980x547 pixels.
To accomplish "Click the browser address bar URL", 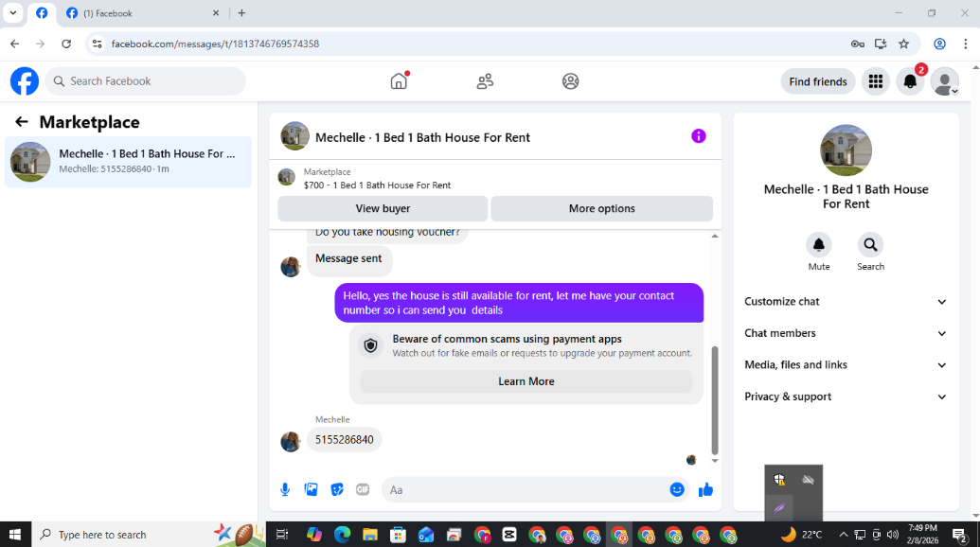I will pyautogui.click(x=215, y=44).
